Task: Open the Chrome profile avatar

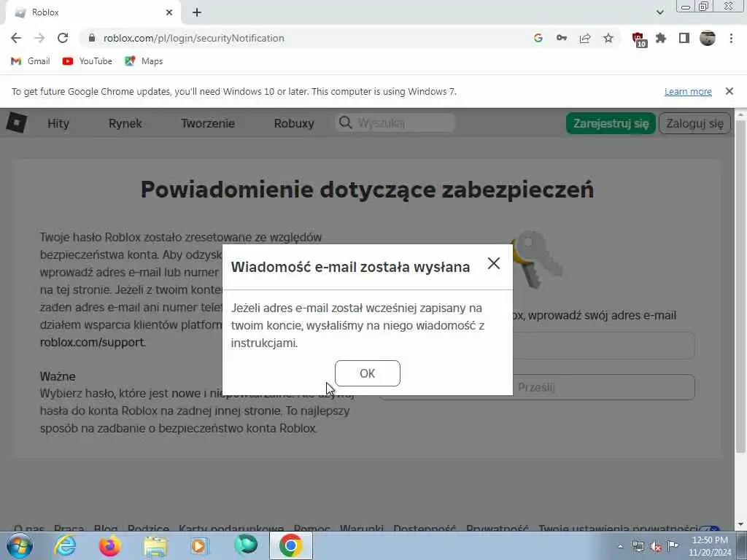Action: point(708,38)
